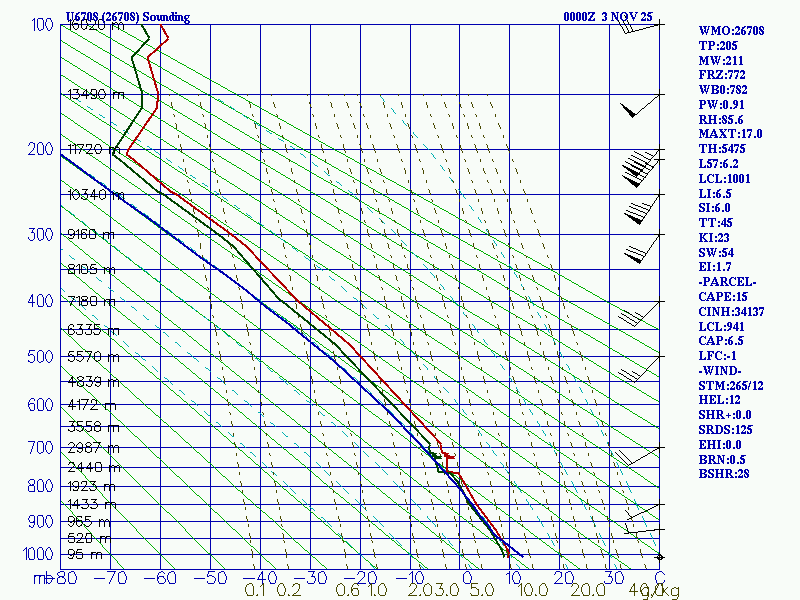Click the 700 mb pressure axis label

click(40, 447)
